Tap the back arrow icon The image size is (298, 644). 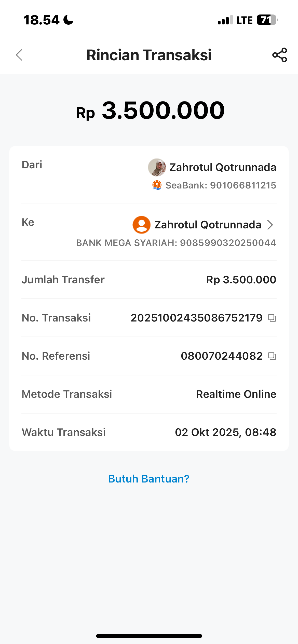(x=19, y=55)
